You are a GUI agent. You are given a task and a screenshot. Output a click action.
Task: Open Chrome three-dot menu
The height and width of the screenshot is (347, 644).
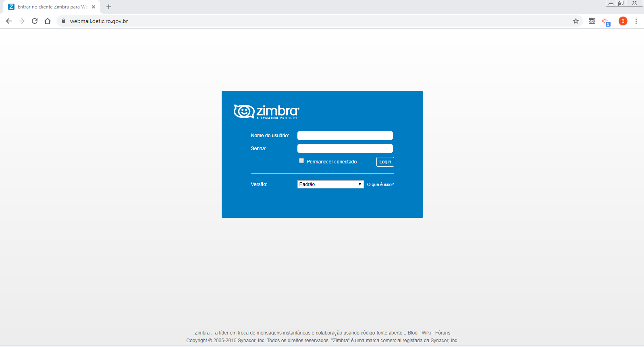[636, 21]
